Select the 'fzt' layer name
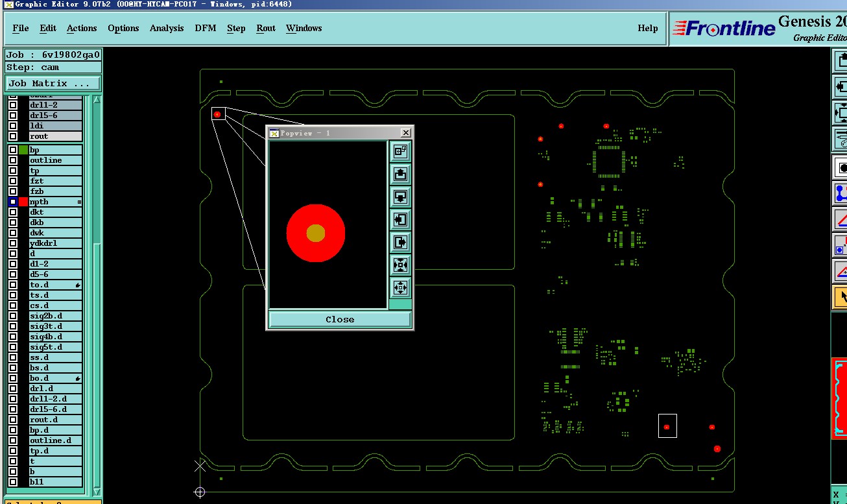Screen dimensions: 847x504 (x=56, y=181)
